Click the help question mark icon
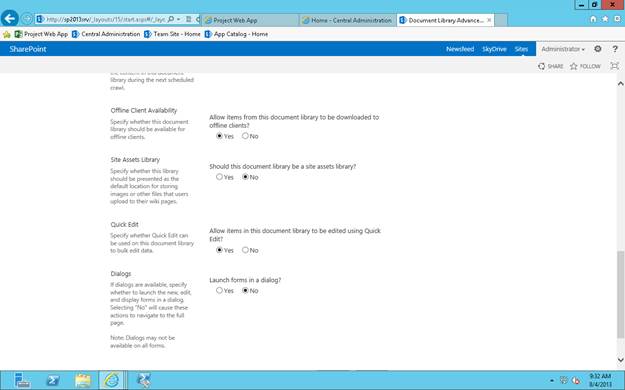 pos(615,49)
